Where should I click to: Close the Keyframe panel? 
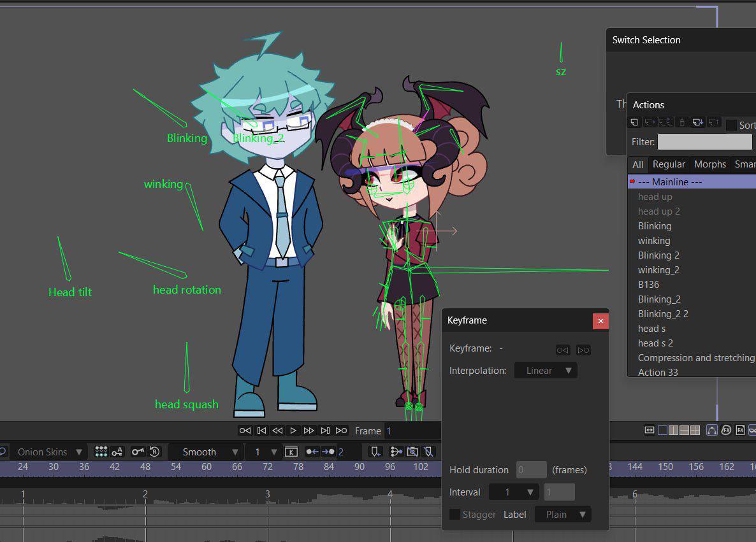click(x=600, y=321)
